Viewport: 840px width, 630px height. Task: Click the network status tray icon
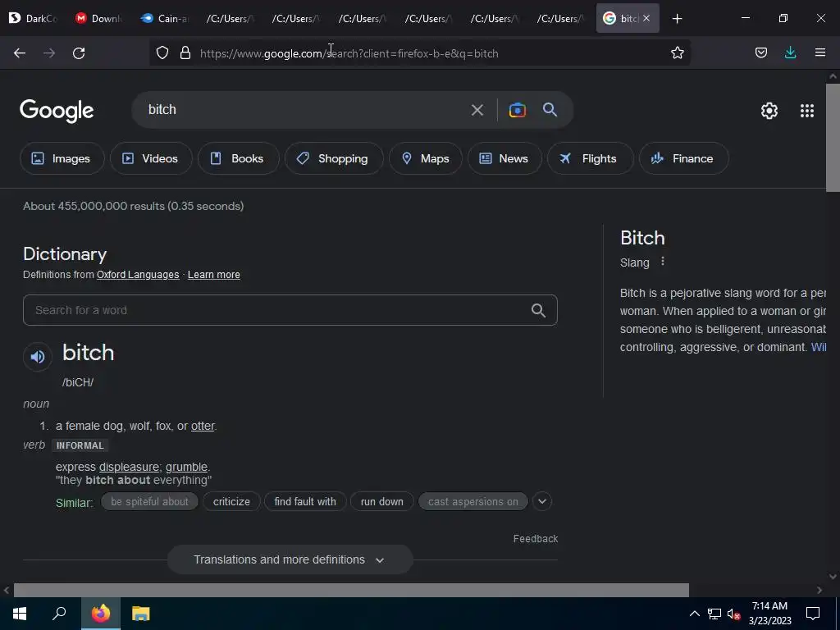tap(714, 614)
